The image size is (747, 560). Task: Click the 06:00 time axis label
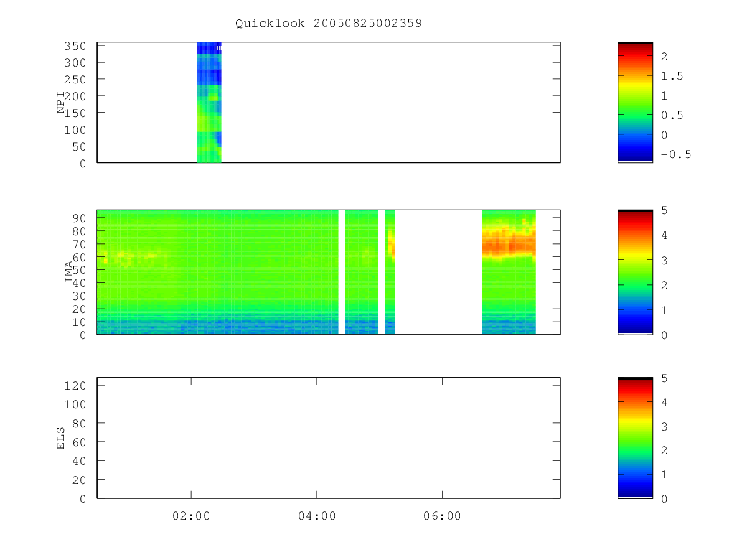coord(443,516)
